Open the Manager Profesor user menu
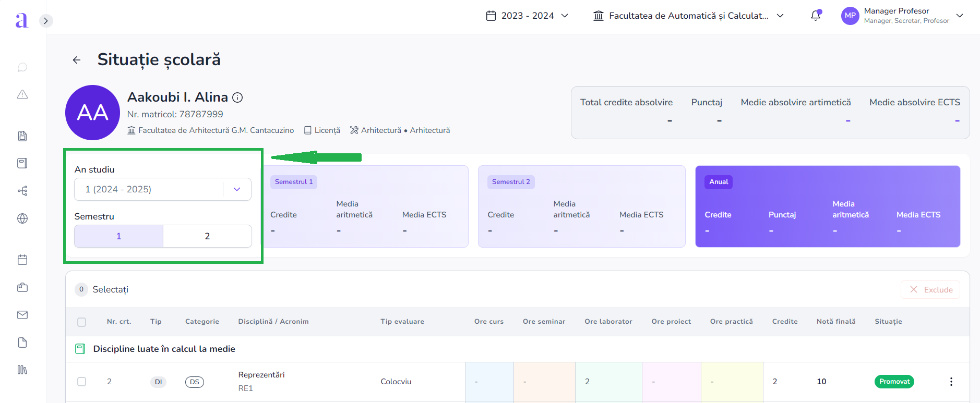Image resolution: width=980 pixels, height=403 pixels. point(903,16)
